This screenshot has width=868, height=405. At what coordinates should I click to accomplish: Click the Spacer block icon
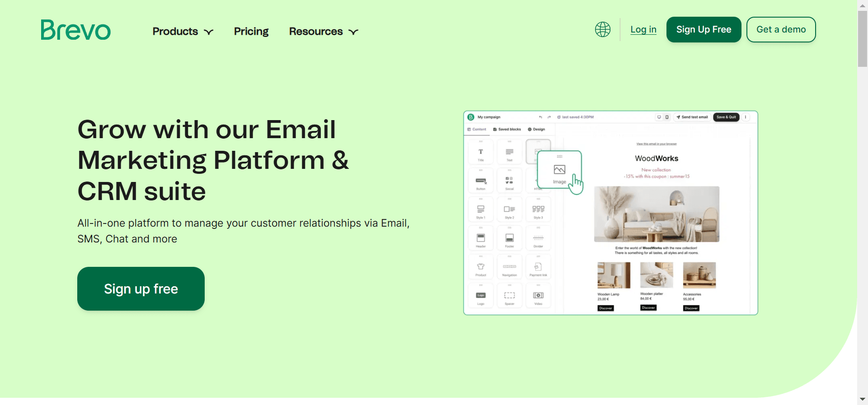coord(509,296)
